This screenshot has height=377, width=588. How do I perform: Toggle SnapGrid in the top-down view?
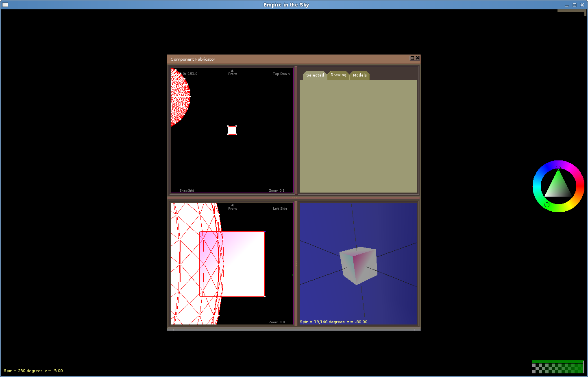[187, 191]
